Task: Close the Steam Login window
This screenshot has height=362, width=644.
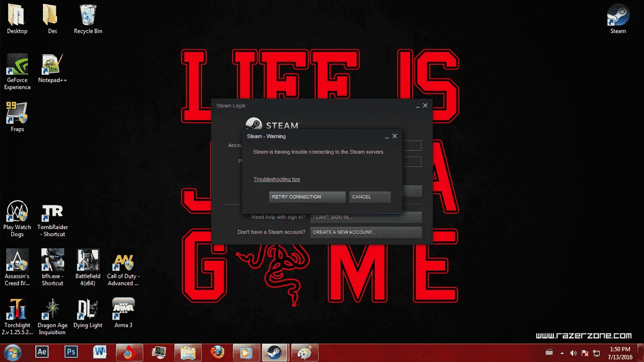Action: click(425, 106)
